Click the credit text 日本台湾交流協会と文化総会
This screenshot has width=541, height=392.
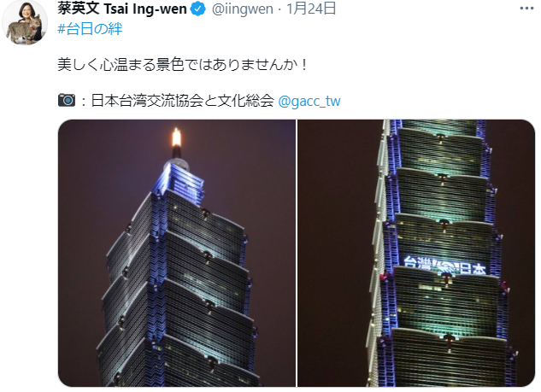pyautogui.click(x=183, y=101)
